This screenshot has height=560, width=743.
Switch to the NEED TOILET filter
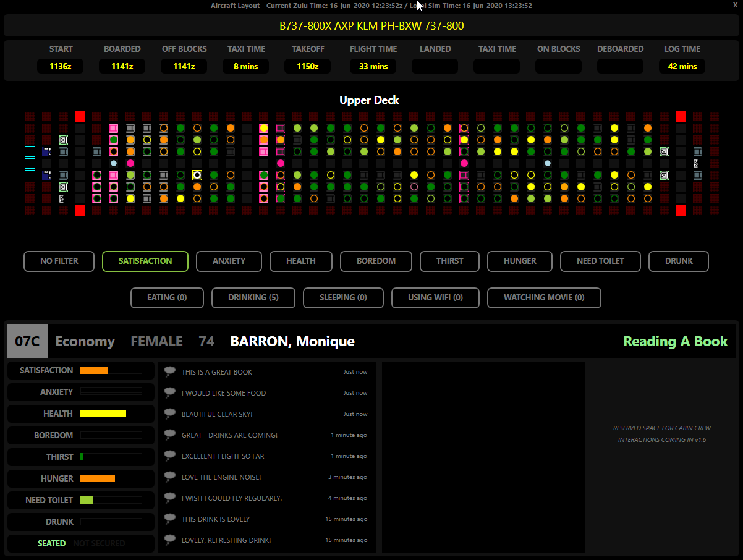600,261
